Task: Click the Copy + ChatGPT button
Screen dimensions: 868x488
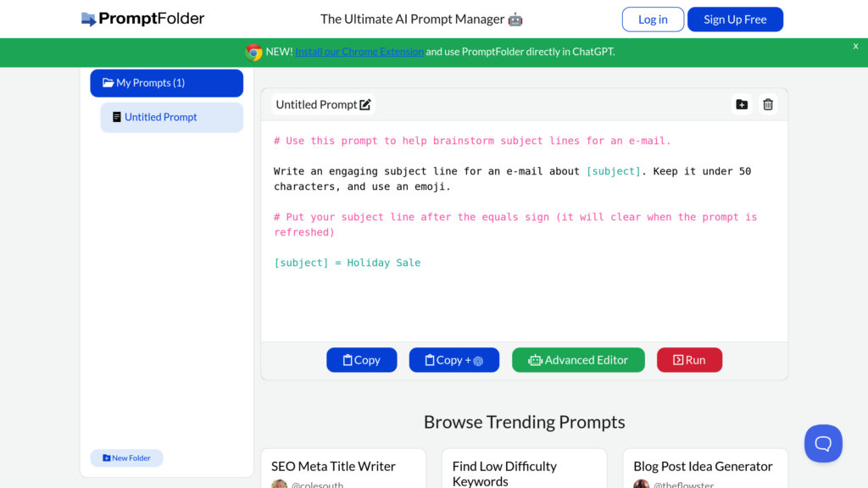Action: pos(453,360)
